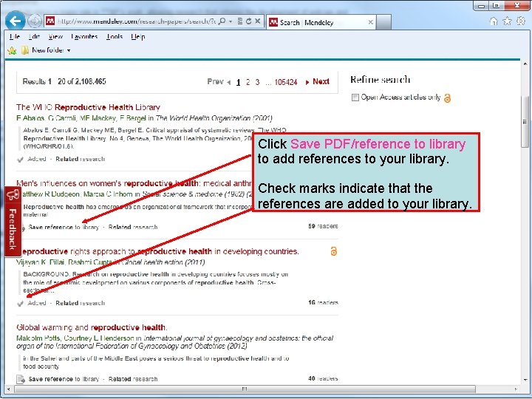The width and height of the screenshot is (532, 399).
Task: Click open access icon beside Reproductive rights article
Action: click(333, 251)
